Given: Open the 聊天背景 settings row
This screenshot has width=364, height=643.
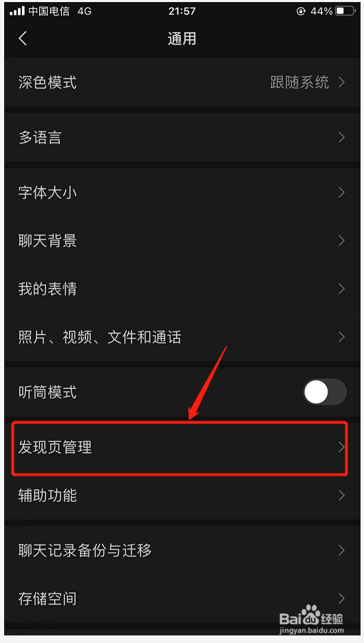Looking at the screenshot, I should pos(182,241).
